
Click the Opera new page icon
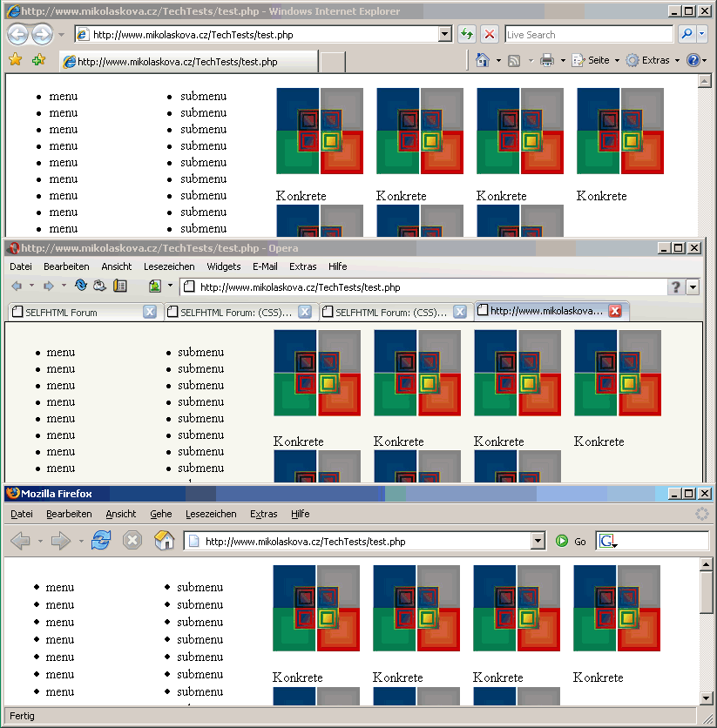(x=154, y=286)
